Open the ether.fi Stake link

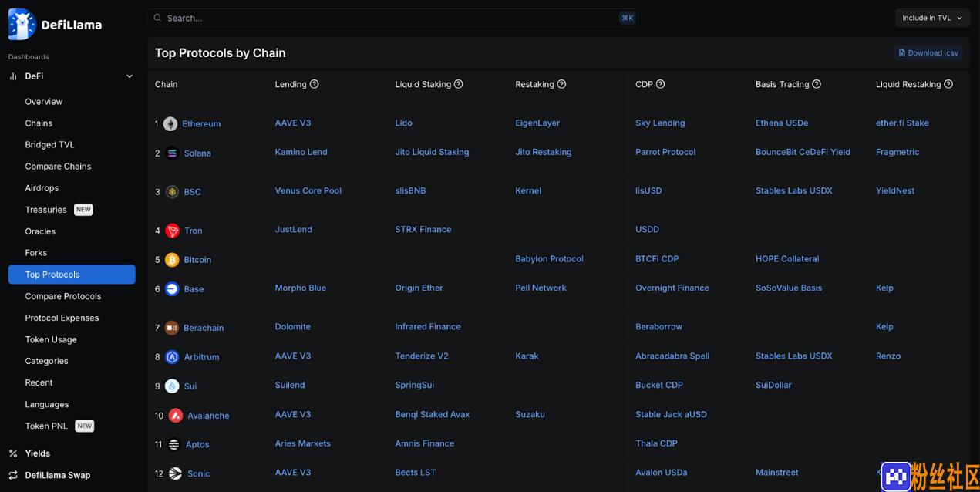902,123
